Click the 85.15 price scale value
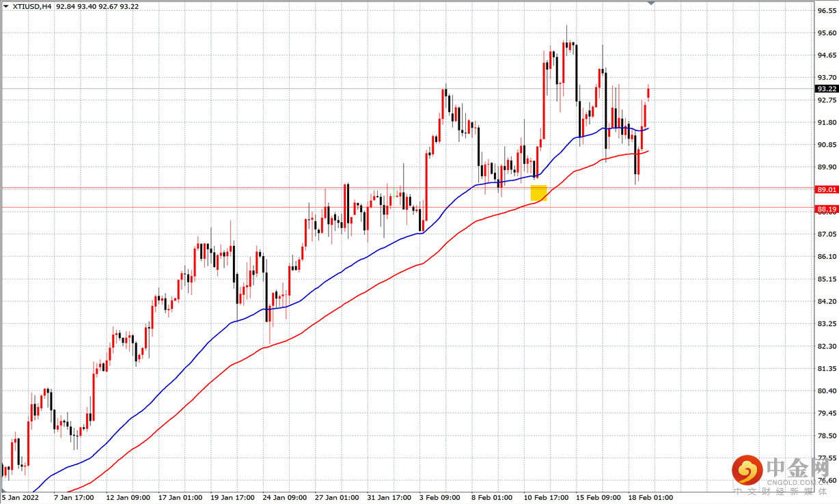Viewport: 839px width, 504px height. click(827, 279)
